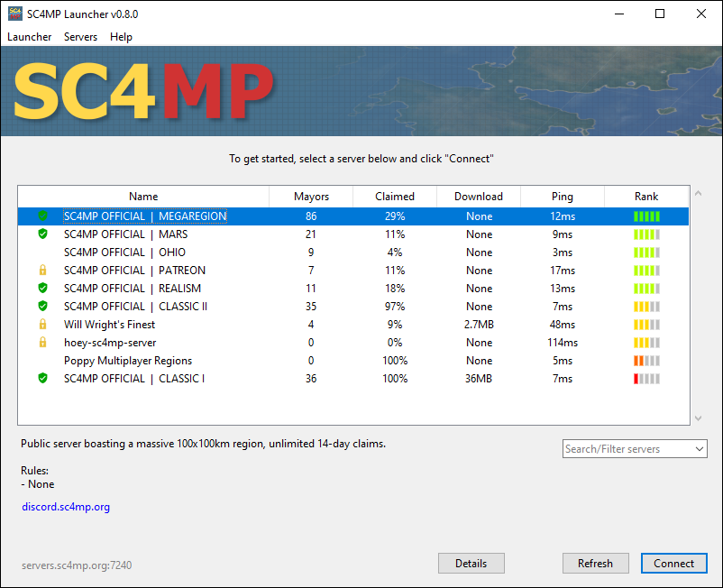Click the padlock icon next to PATREON server
This screenshot has height=588, width=723.
(x=42, y=271)
